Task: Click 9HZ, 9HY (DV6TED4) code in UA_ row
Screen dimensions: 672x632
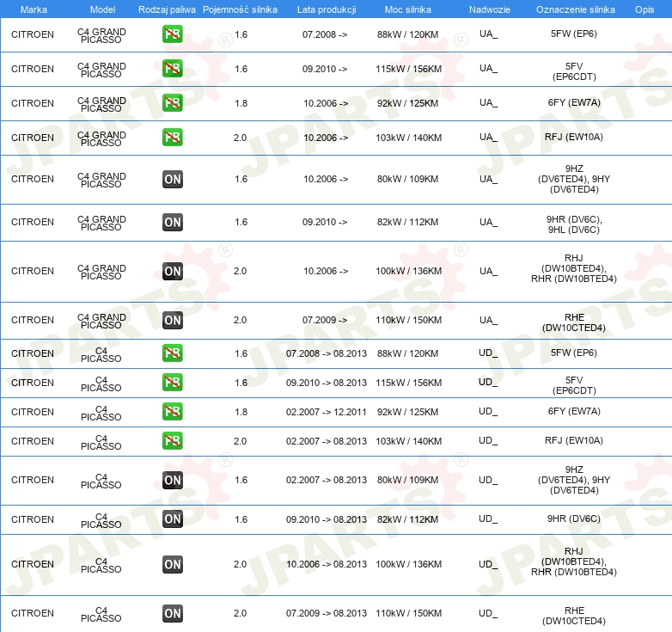Action: 574,179
